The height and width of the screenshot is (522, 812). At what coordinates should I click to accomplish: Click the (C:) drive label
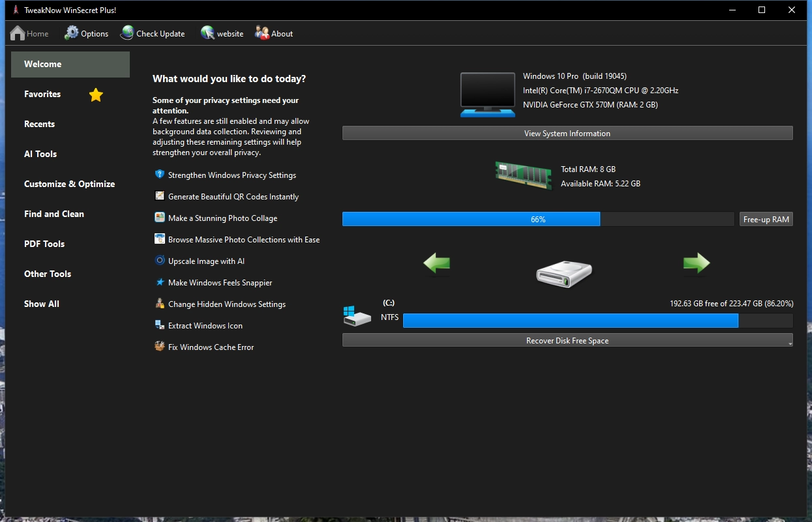coord(389,303)
